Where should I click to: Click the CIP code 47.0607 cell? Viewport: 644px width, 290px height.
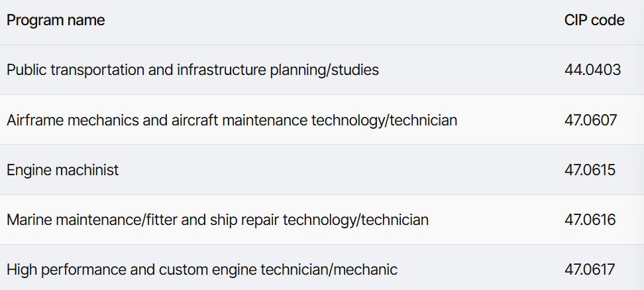[590, 120]
